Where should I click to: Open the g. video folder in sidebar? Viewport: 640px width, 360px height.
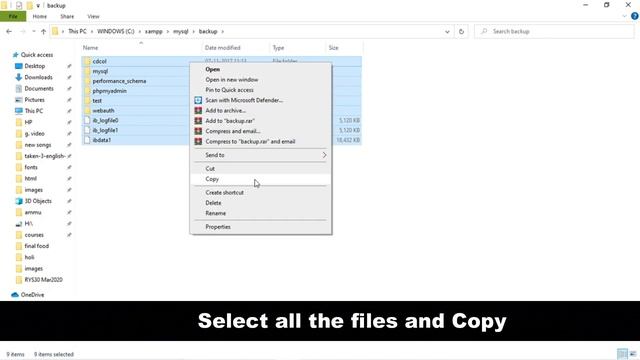point(35,133)
